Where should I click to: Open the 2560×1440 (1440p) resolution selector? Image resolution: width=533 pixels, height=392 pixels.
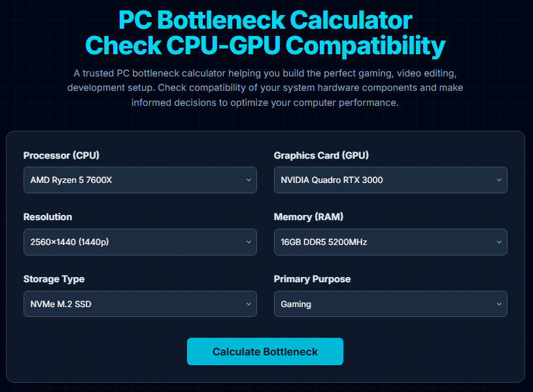140,242
